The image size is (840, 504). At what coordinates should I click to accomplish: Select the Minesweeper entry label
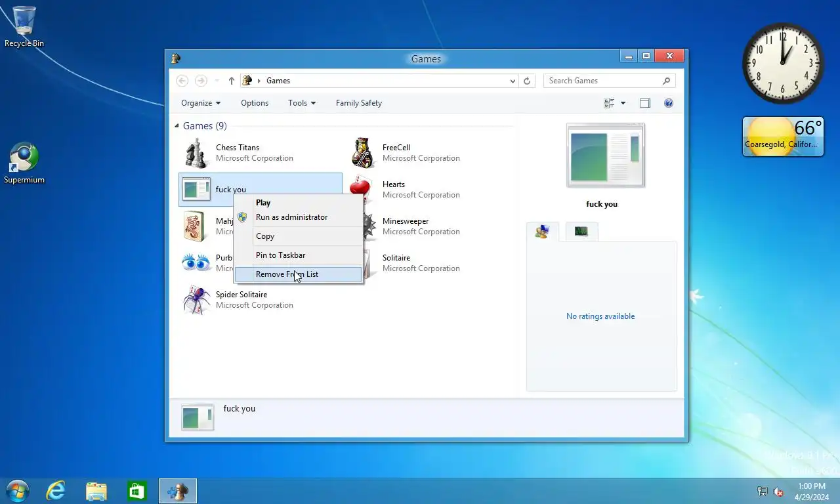[406, 221]
